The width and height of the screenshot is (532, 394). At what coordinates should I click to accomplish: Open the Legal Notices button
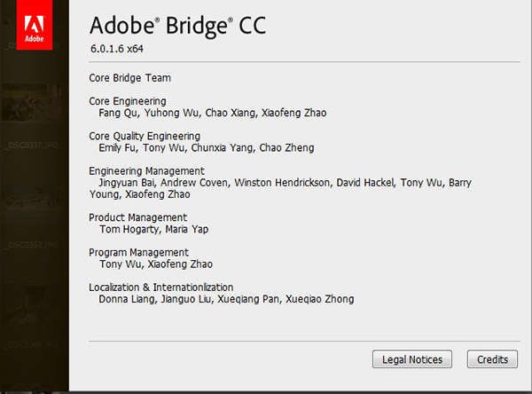[412, 359]
